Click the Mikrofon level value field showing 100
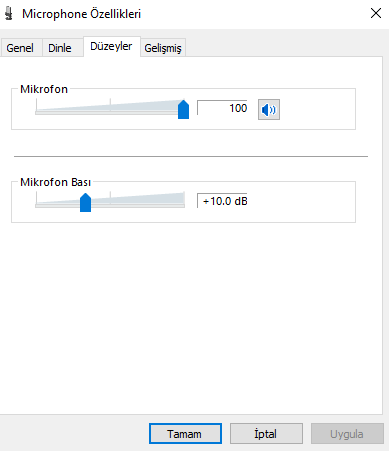The height and width of the screenshot is (451, 389). pos(222,108)
